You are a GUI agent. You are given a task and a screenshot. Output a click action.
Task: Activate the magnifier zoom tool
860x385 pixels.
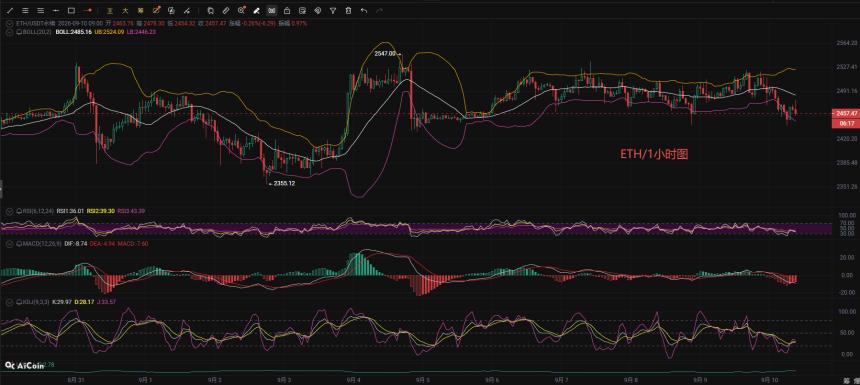[x=241, y=10]
